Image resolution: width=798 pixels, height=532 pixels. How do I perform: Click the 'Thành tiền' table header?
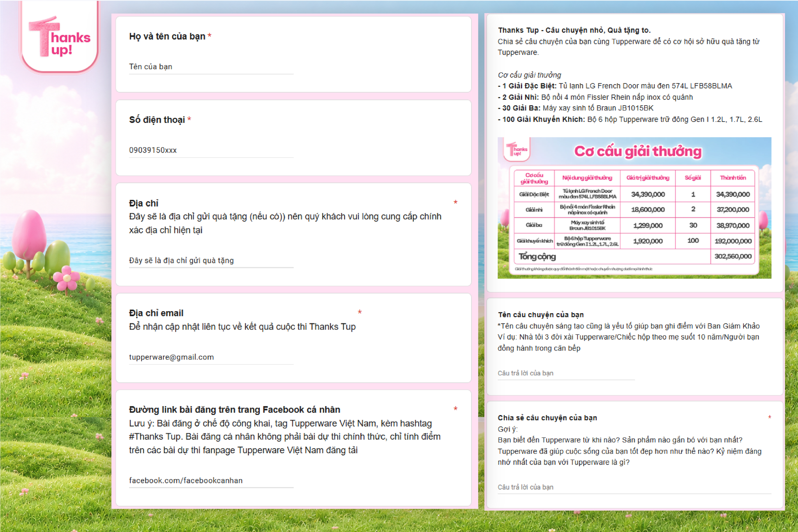coord(733,178)
